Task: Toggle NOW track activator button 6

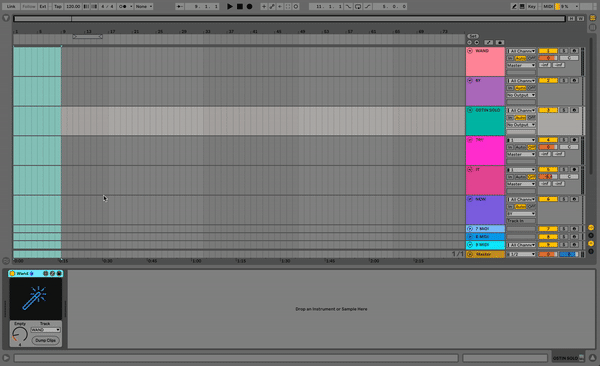Action: 548,199
